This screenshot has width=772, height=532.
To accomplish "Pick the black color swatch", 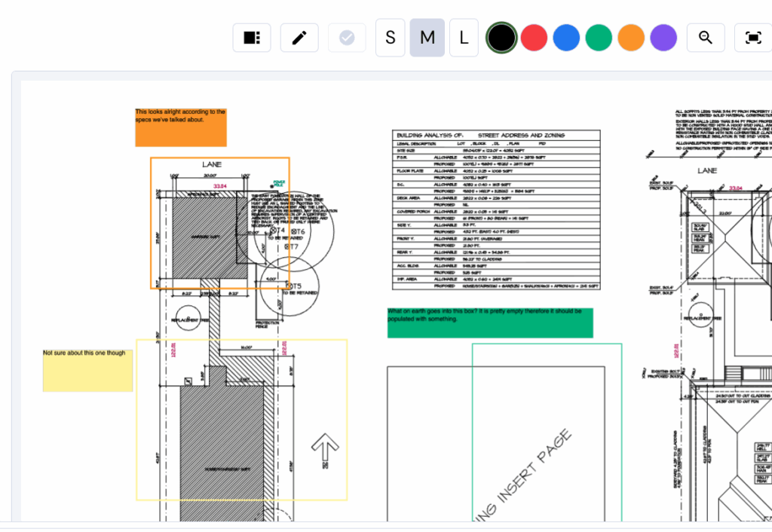I will pyautogui.click(x=501, y=38).
